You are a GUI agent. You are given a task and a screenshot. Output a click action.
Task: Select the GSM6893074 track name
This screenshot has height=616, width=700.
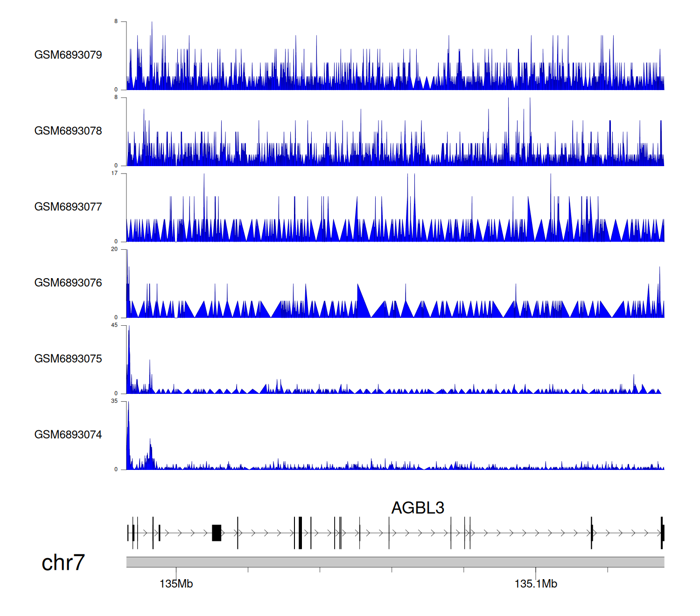coord(68,435)
